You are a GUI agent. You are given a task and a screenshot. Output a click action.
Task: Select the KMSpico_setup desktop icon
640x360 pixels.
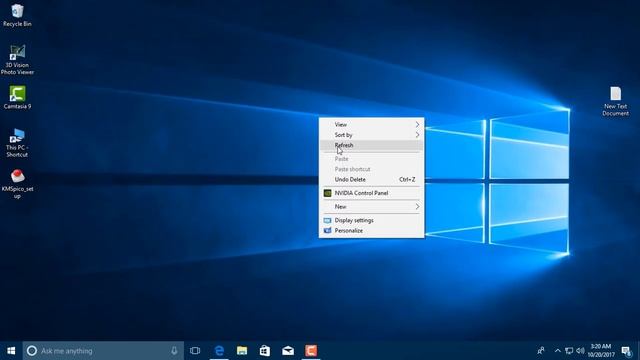pos(17,184)
